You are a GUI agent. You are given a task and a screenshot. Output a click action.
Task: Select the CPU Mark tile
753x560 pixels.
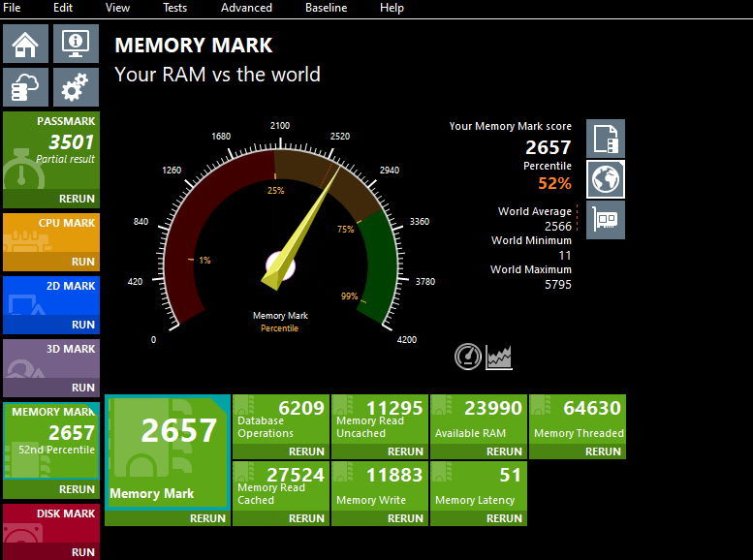click(51, 233)
